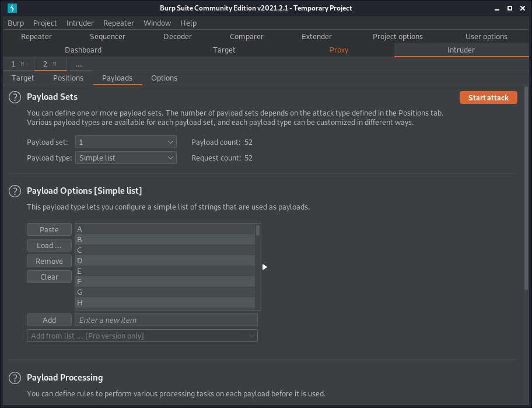The height and width of the screenshot is (408, 532).
Task: Select payload item D in list
Action: point(165,261)
